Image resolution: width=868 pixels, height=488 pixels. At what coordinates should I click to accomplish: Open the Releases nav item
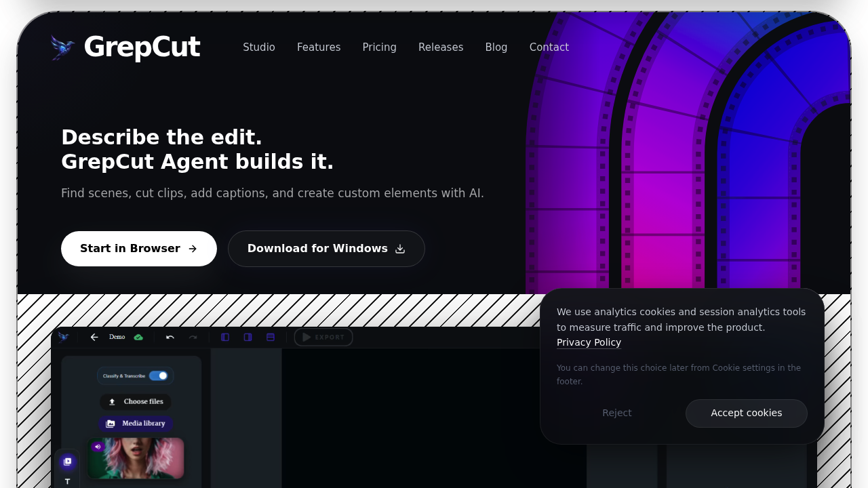click(441, 47)
